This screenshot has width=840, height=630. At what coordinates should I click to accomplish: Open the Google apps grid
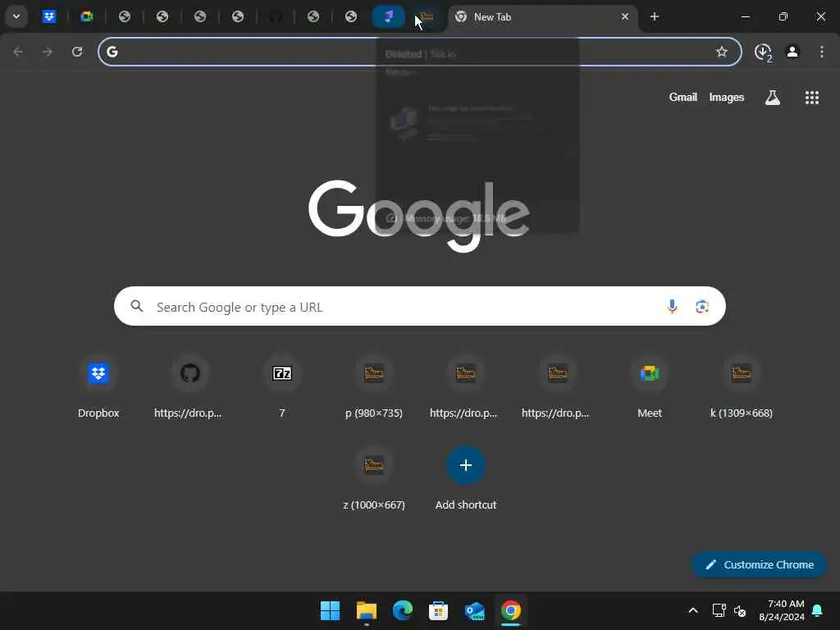811,97
